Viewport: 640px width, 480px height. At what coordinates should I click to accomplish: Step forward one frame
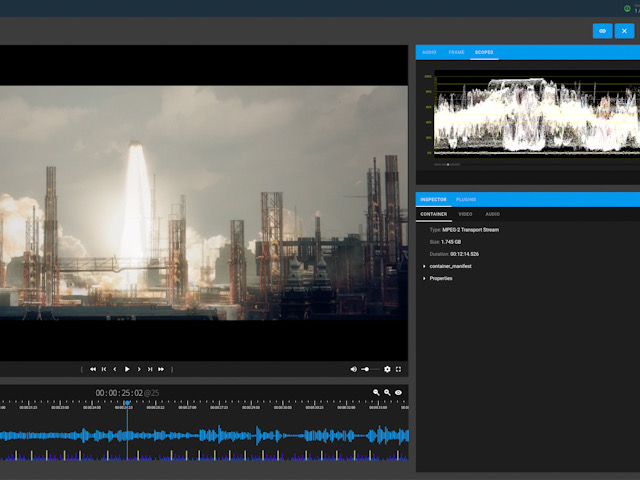pos(139,369)
